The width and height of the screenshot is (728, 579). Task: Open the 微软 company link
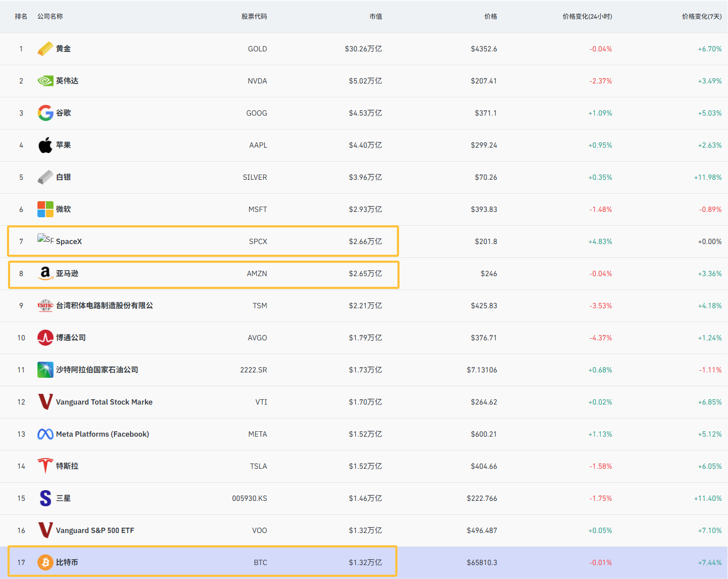64,209
